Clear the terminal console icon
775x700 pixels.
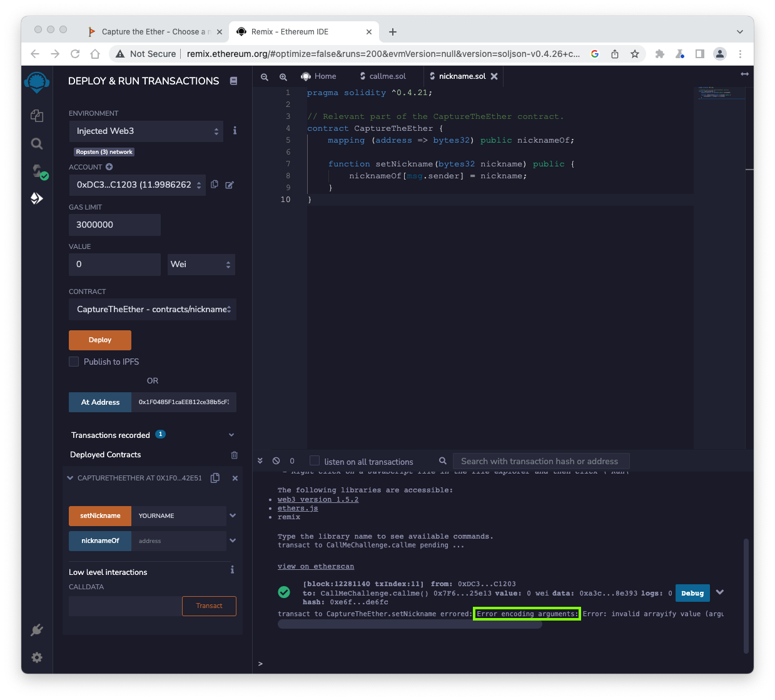[x=276, y=461]
